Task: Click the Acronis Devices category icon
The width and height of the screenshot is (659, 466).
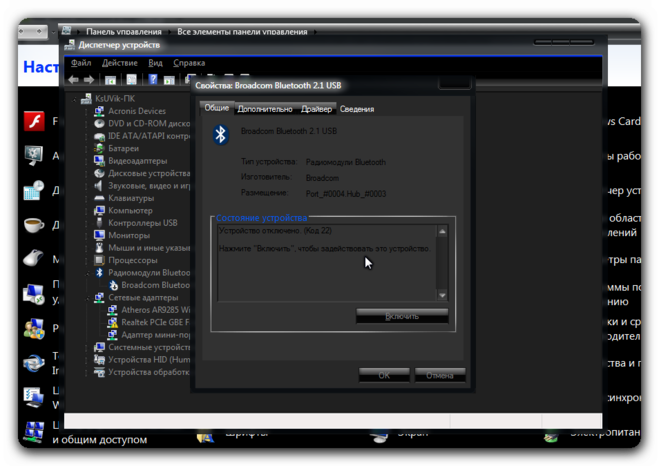Action: coord(99,111)
